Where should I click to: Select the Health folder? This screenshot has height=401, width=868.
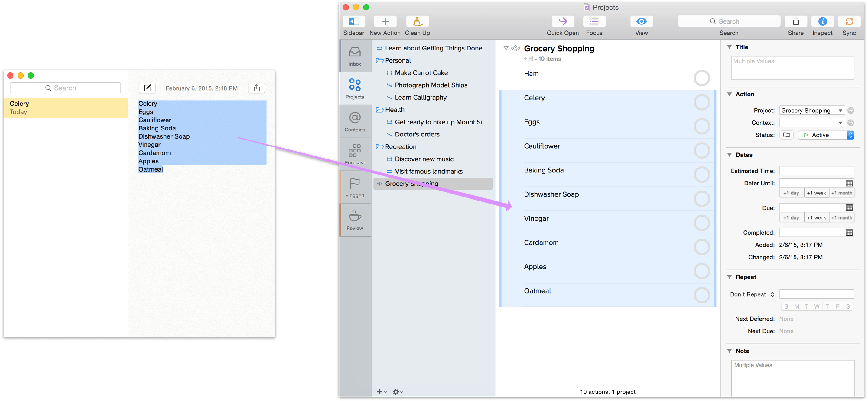click(x=433, y=110)
